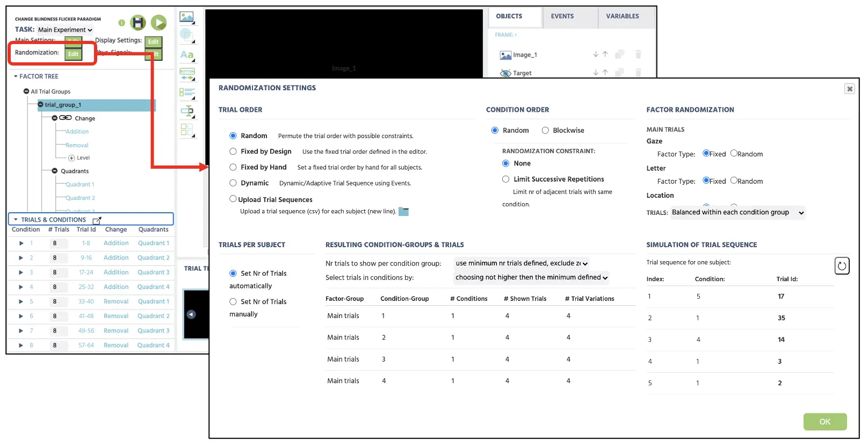Image resolution: width=868 pixels, height=446 pixels.
Task: Select Dynamic trial order
Action: 233,183
